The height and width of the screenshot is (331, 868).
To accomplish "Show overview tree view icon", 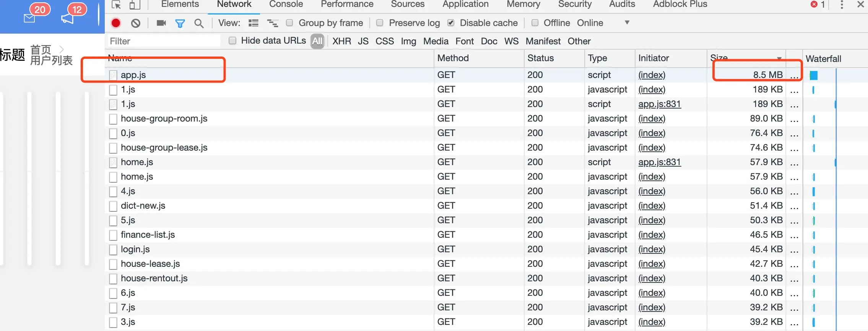I will tap(272, 23).
